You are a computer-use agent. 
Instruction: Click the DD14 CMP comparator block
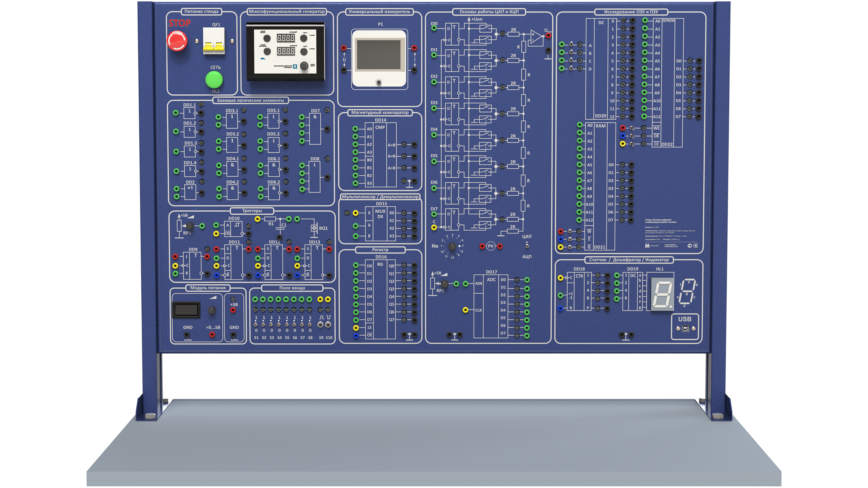tap(381, 155)
